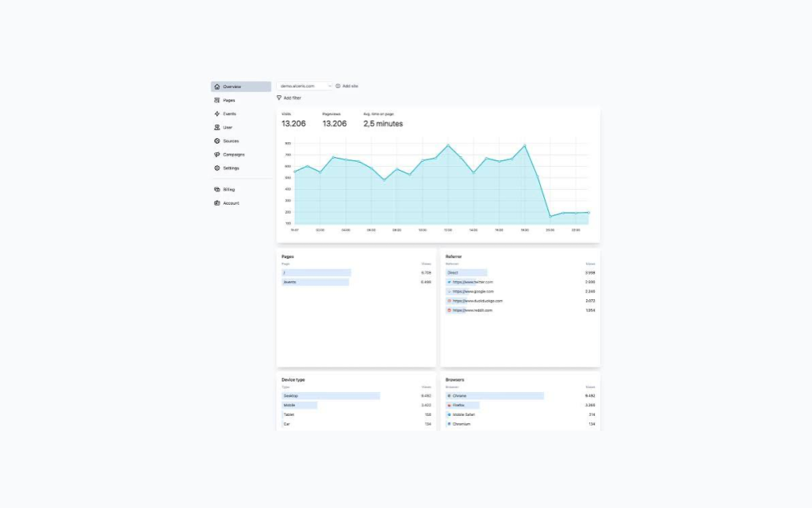The image size is (812, 508).
Task: Click the Sources globe icon
Action: tap(217, 141)
